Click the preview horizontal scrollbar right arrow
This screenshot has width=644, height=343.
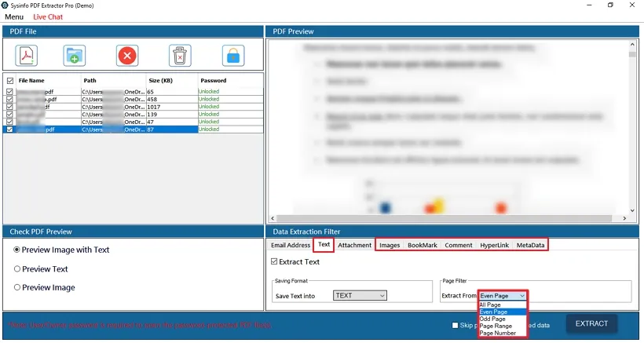point(624,218)
